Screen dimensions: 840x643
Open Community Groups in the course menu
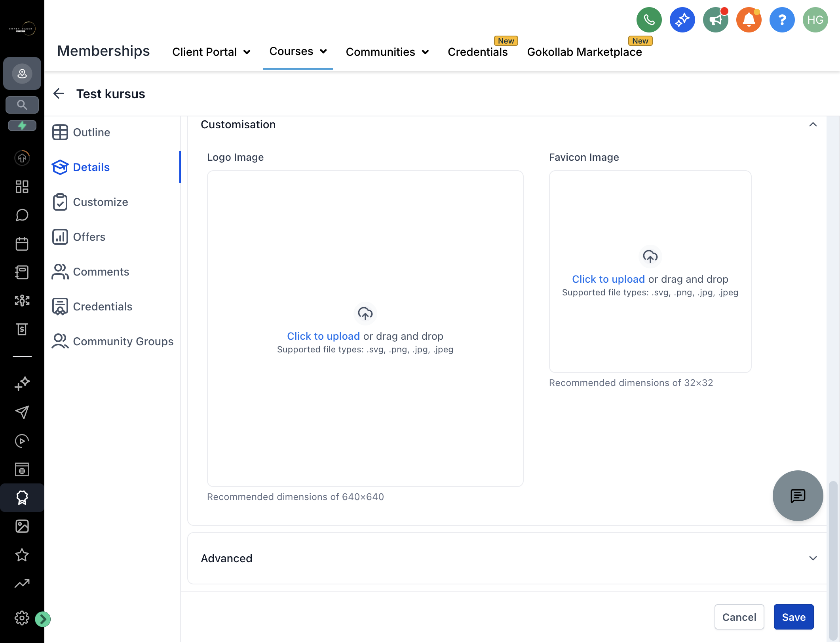point(113,341)
